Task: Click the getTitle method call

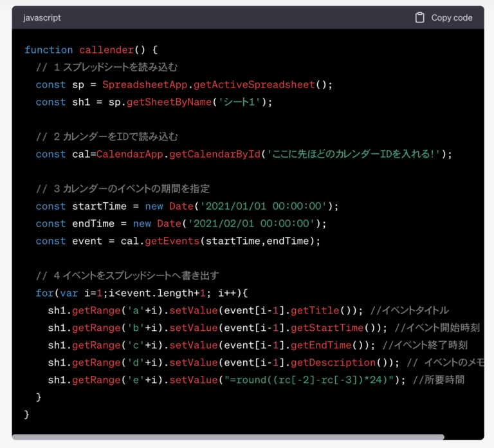Action: click(315, 310)
